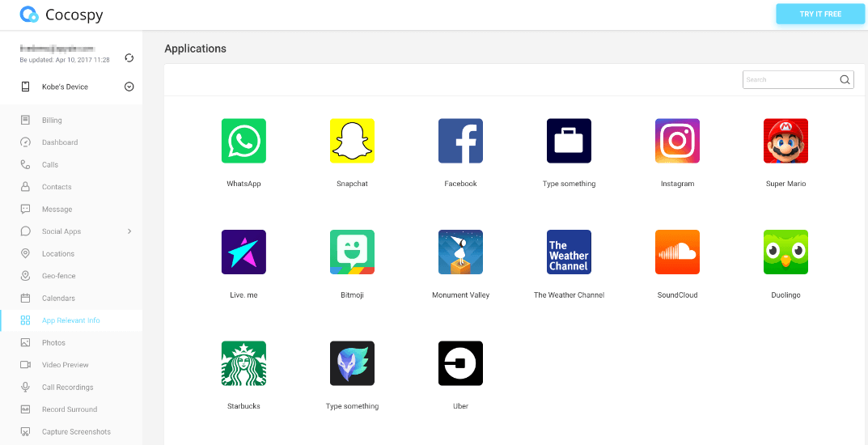Click the Locations pin icon
Image resolution: width=868 pixels, height=445 pixels.
click(25, 253)
